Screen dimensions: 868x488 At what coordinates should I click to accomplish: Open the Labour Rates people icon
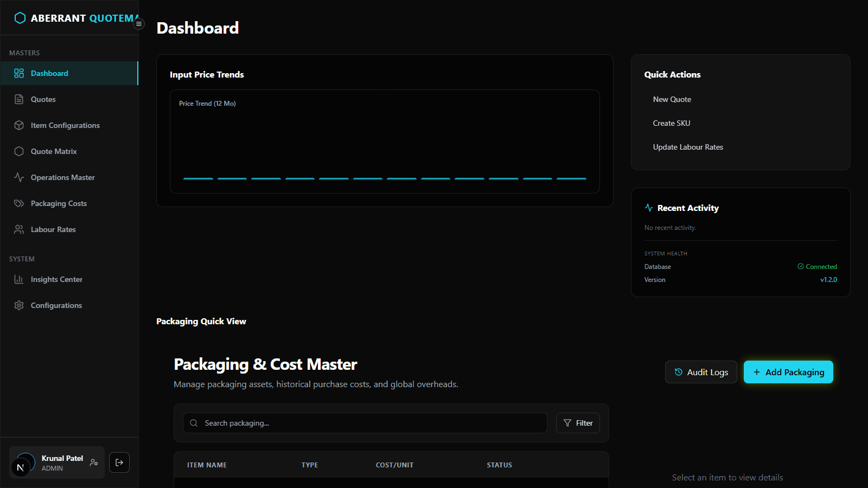[x=20, y=229]
